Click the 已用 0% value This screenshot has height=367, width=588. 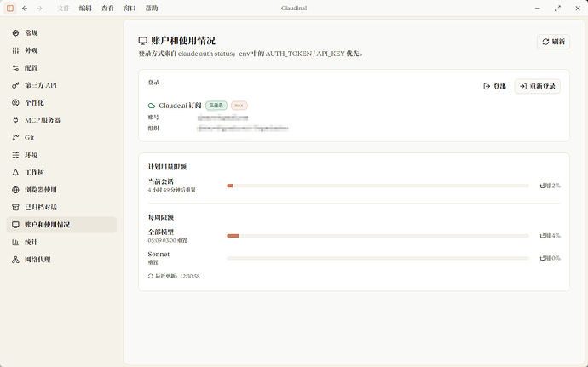551,258
